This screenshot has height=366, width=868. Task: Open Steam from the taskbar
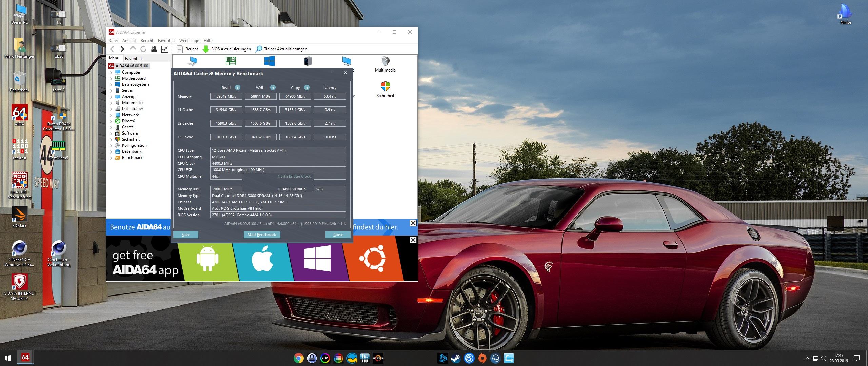click(456, 358)
